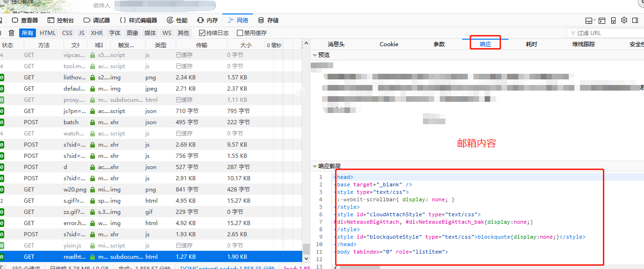Open the dock layout dropdown arrow

pos(595,20)
